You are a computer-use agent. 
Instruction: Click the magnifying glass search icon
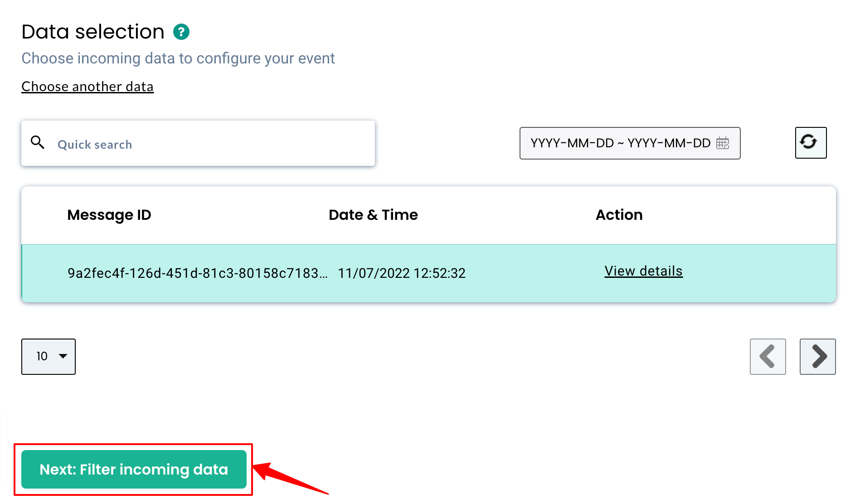click(x=38, y=143)
